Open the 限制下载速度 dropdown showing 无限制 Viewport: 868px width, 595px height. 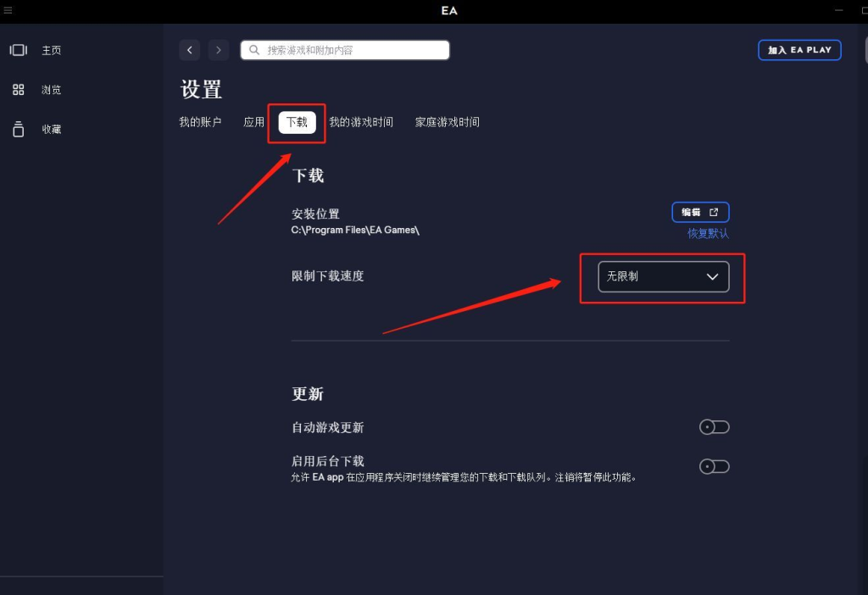click(x=664, y=277)
